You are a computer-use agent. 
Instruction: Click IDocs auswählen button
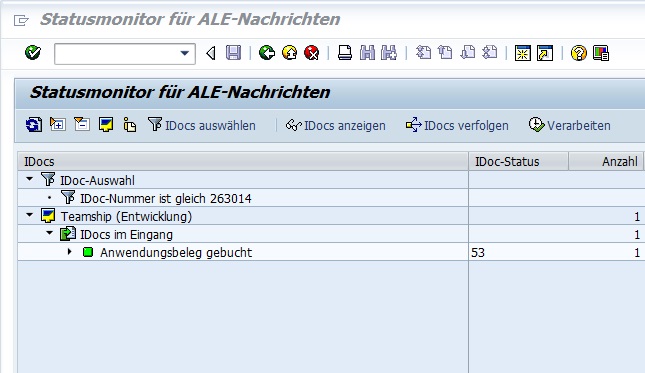click(202, 125)
